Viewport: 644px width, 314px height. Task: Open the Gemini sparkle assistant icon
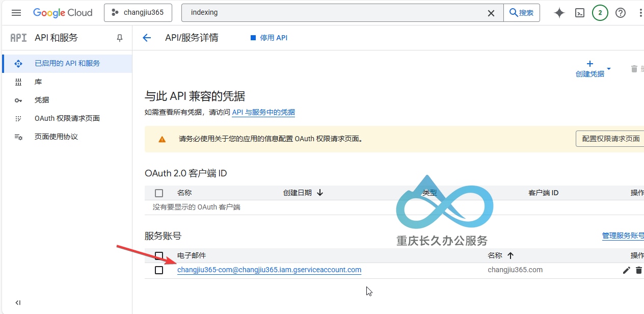point(559,13)
